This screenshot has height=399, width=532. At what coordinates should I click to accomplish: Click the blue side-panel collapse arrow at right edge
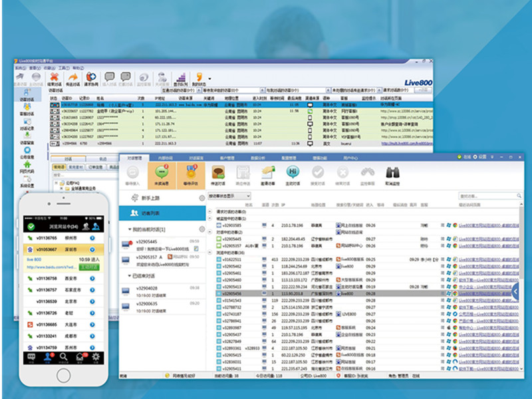515,291
